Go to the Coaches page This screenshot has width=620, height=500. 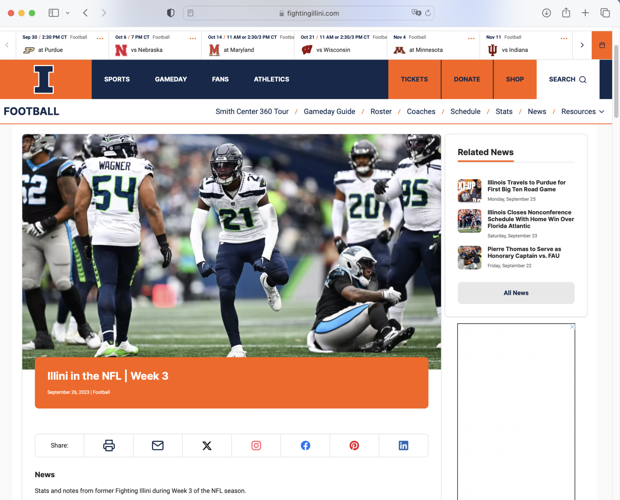coord(421,111)
